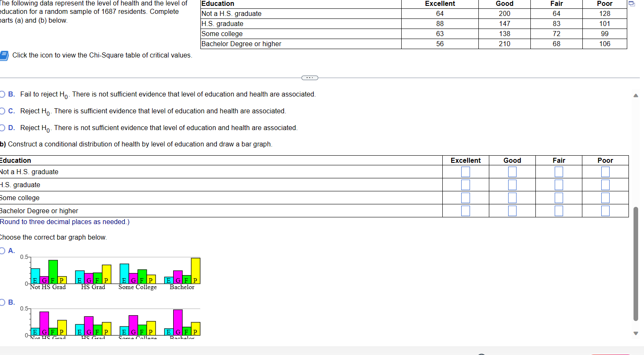Click the Excellent input box for H.S. graduate row
644x355 pixels.
pos(465,185)
